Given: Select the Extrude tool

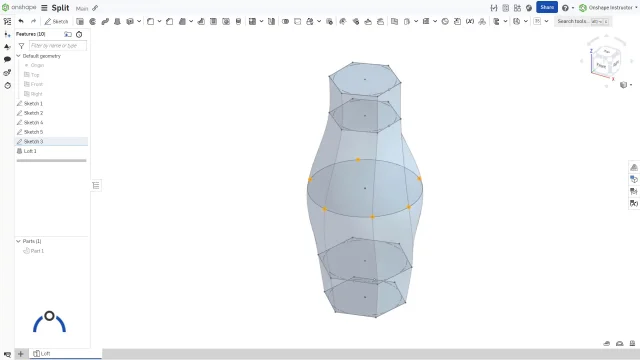Looking at the screenshot, I should tap(80, 21).
